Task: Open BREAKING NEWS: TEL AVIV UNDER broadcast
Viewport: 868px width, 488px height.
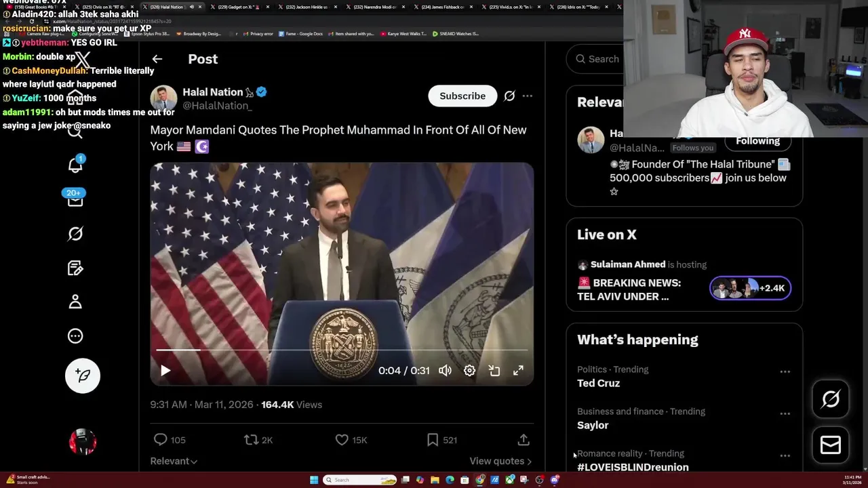Action: (629, 289)
